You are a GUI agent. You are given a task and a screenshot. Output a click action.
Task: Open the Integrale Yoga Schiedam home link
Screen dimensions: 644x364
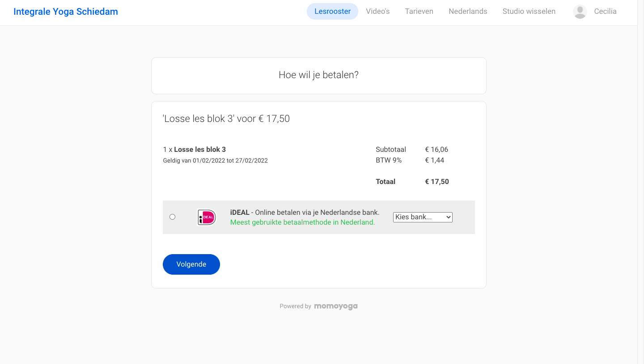click(66, 12)
